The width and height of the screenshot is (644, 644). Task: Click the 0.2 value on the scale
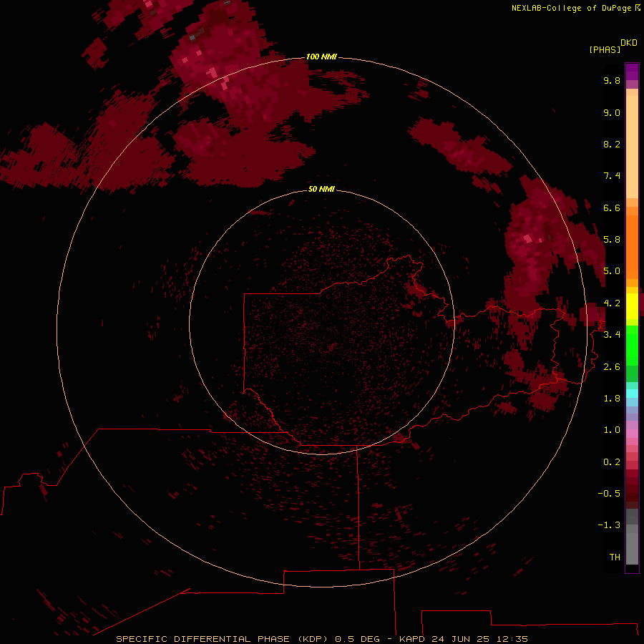(x=612, y=462)
